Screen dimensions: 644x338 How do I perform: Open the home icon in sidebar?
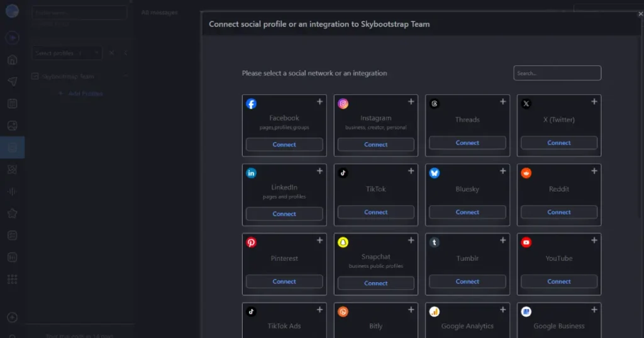[13, 60]
